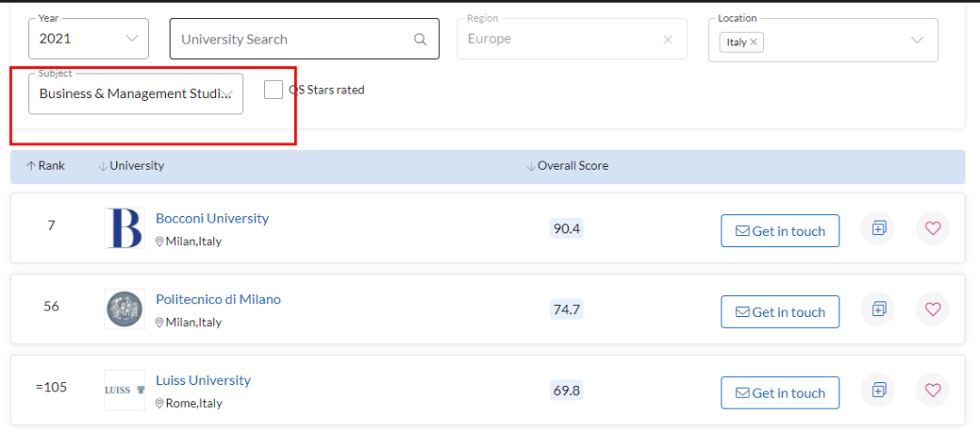Image resolution: width=980 pixels, height=434 pixels.
Task: Favorite Bocconi University with heart icon
Action: coord(933,228)
